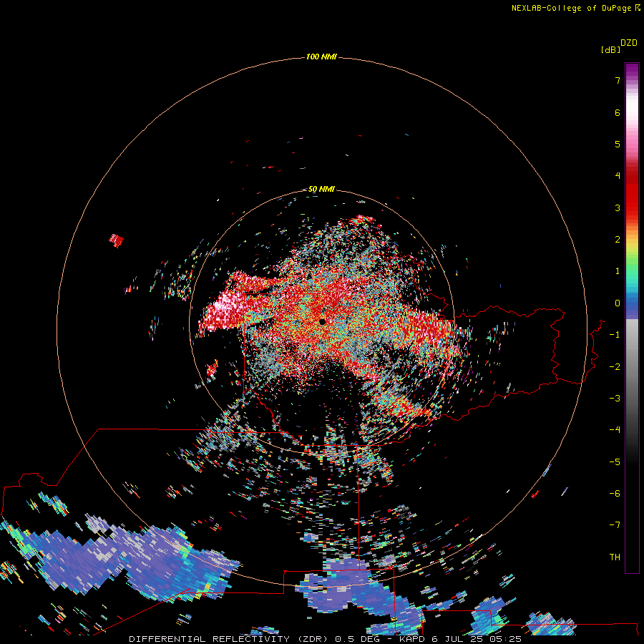Click the scale label -1

click(x=615, y=335)
